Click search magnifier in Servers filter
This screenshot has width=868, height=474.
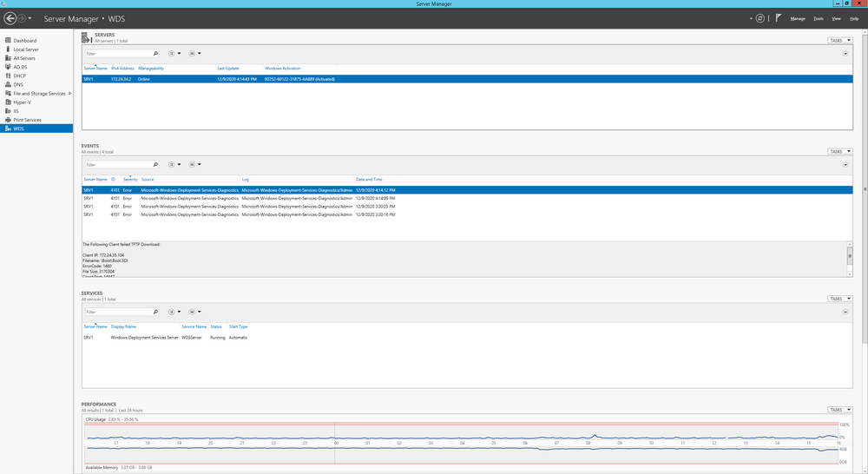[x=155, y=54]
